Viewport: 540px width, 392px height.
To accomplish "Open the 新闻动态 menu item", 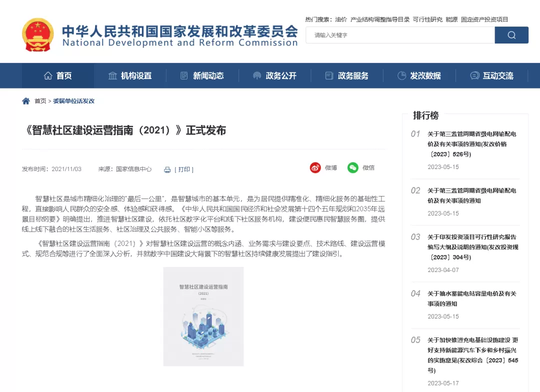I will click(x=202, y=75).
